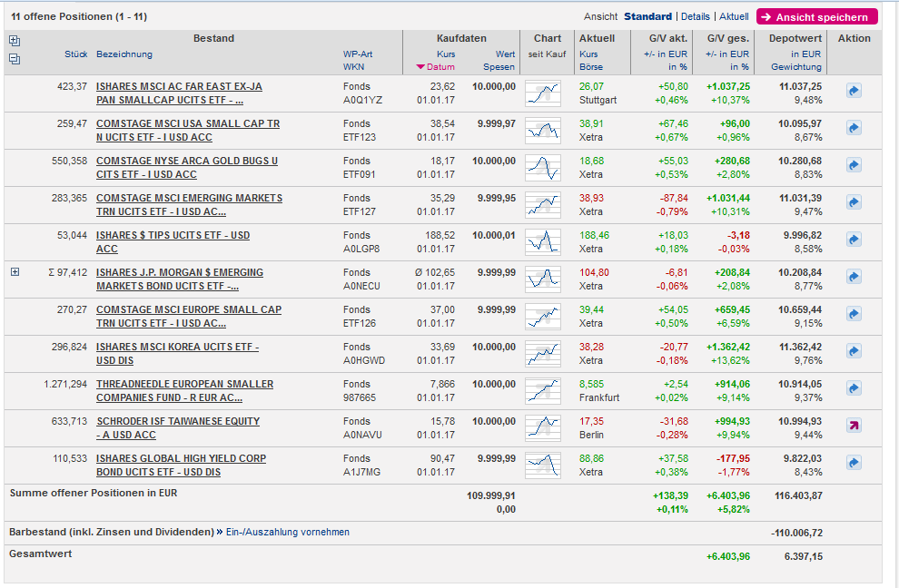Image resolution: width=899 pixels, height=588 pixels.
Task: Click action icon for iShares MSCI AC Far East row
Action: click(854, 91)
